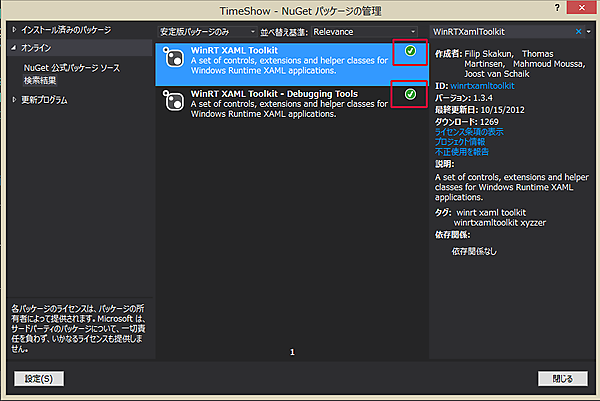
Task: Click author name Joost van Schaik
Action: [x=497, y=74]
